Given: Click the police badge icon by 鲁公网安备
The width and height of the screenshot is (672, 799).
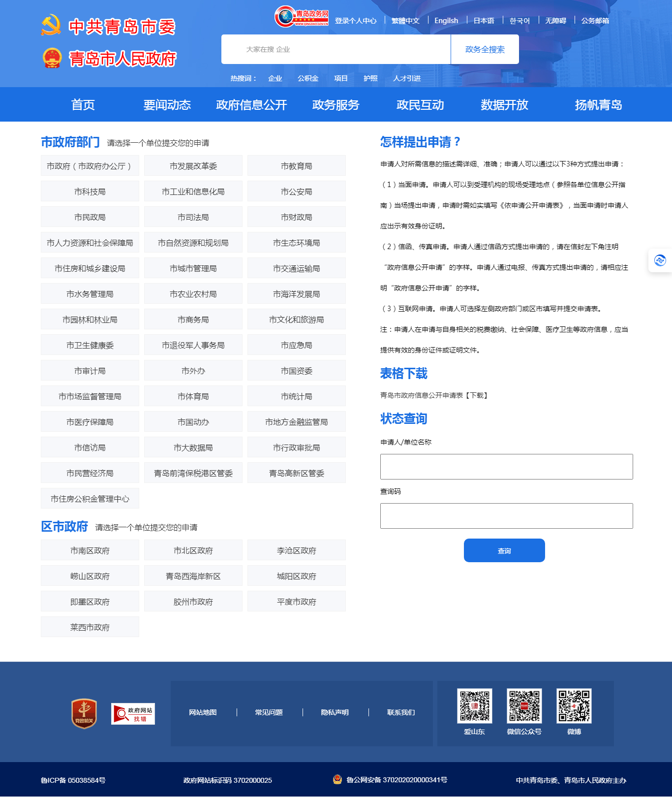Looking at the screenshot, I should click(337, 779).
